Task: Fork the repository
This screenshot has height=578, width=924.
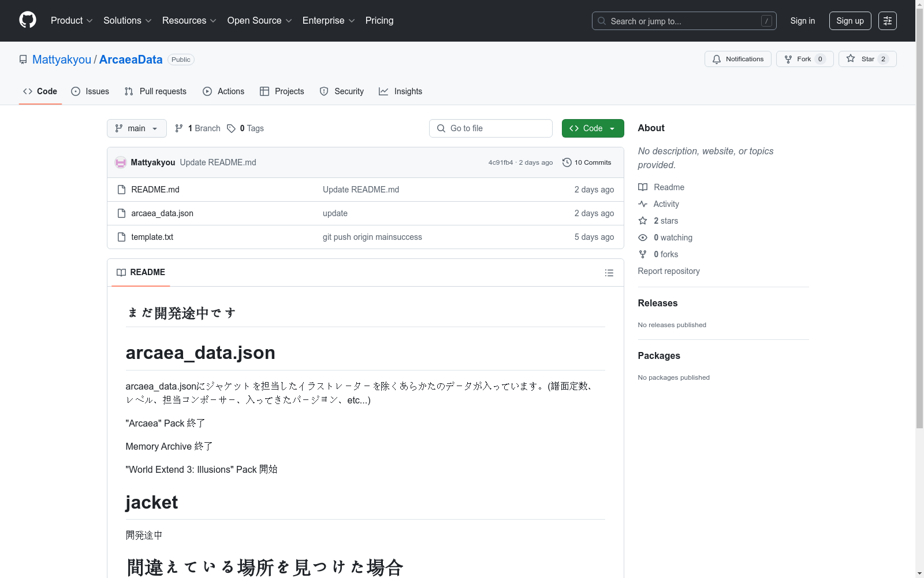Action: coord(804,59)
